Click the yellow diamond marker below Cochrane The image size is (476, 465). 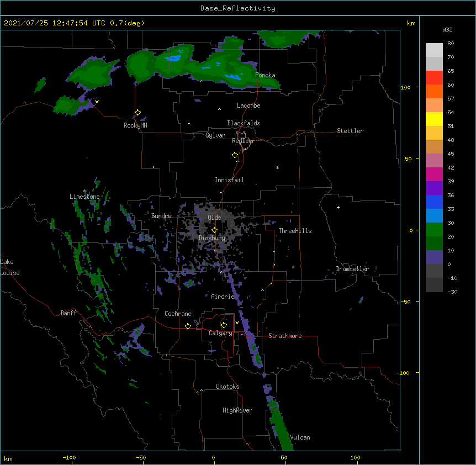[188, 326]
